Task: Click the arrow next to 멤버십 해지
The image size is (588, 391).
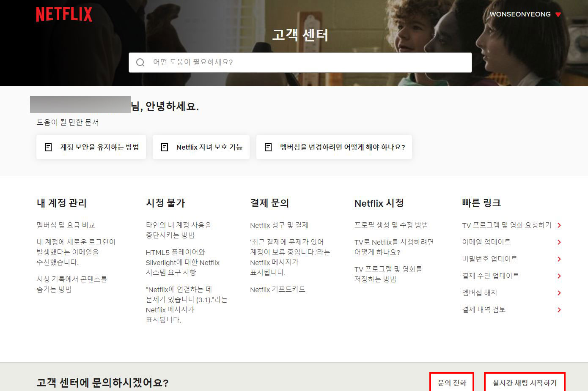Action: pyautogui.click(x=559, y=293)
